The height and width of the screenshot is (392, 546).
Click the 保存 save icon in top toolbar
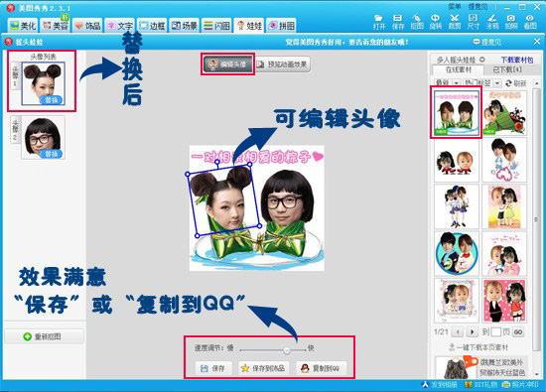point(398,22)
